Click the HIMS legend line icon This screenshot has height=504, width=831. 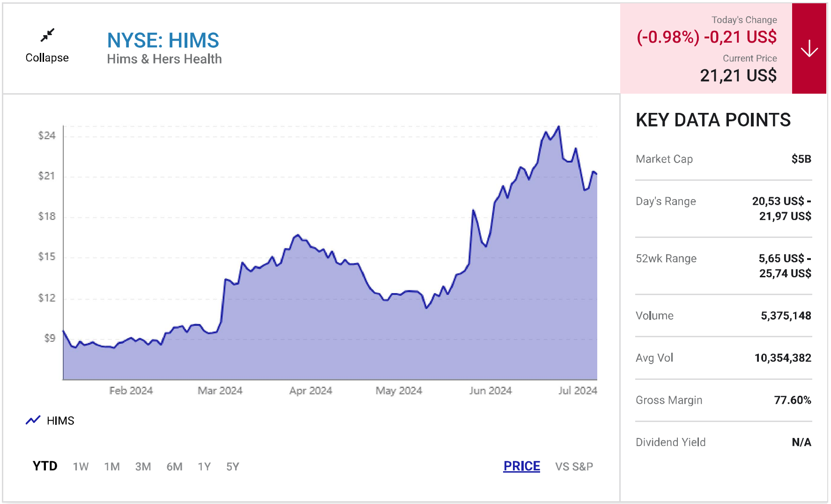[33, 420]
